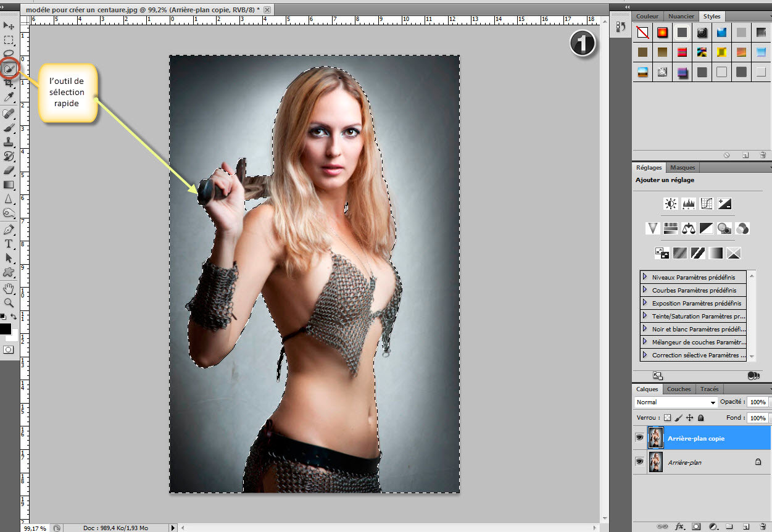Switch to the Couleur tab
This screenshot has width=772, height=532.
[x=648, y=17]
